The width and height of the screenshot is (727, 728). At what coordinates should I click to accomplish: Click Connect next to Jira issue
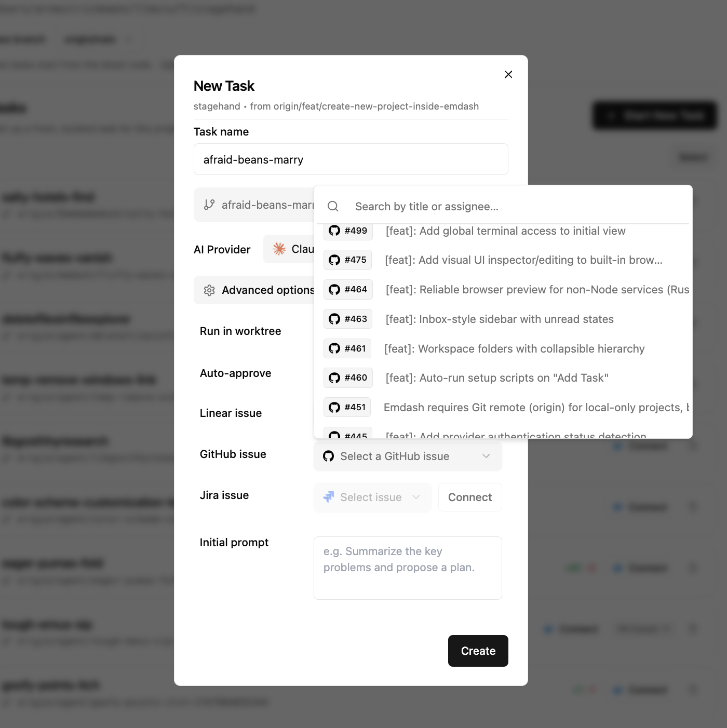pyautogui.click(x=469, y=497)
